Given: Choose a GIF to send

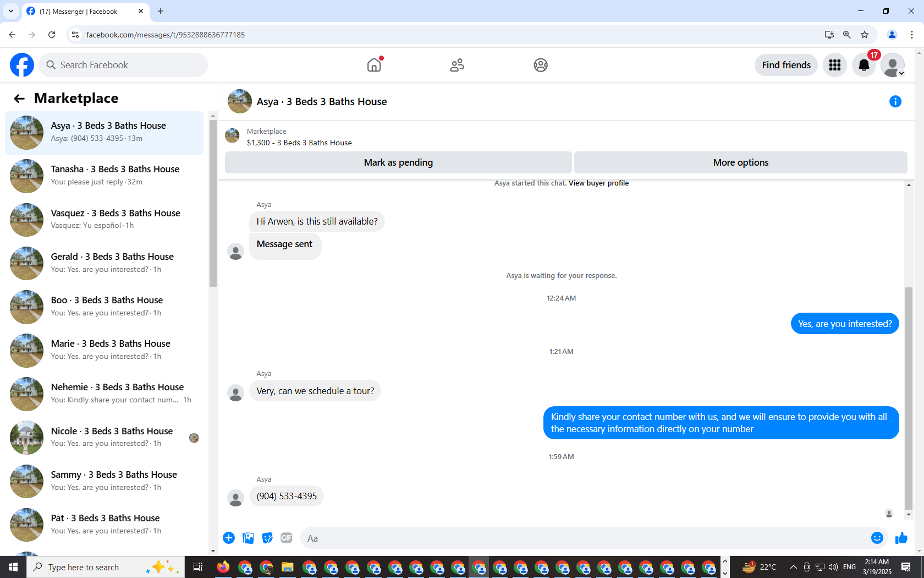Looking at the screenshot, I should click(x=287, y=538).
